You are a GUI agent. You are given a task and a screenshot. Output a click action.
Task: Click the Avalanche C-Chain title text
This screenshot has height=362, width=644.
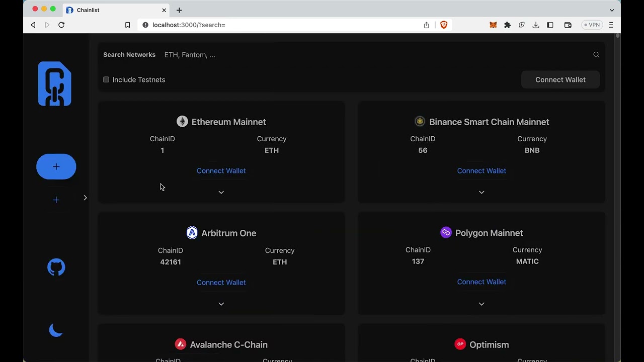coord(229,344)
